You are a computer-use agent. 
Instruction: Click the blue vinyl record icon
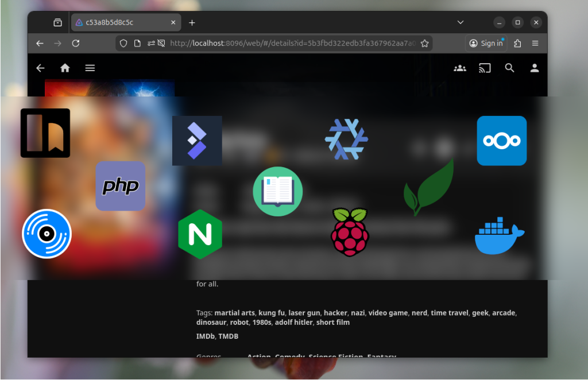click(47, 234)
